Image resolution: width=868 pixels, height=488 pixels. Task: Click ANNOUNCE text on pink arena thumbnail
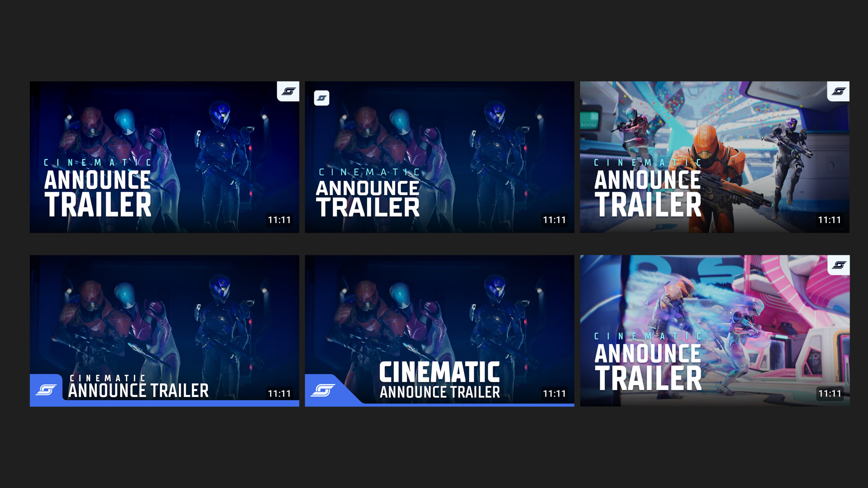[x=648, y=354]
